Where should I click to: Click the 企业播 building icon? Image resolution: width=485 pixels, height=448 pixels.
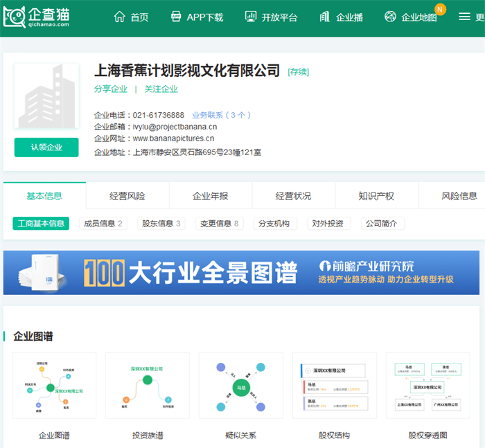[x=324, y=17]
